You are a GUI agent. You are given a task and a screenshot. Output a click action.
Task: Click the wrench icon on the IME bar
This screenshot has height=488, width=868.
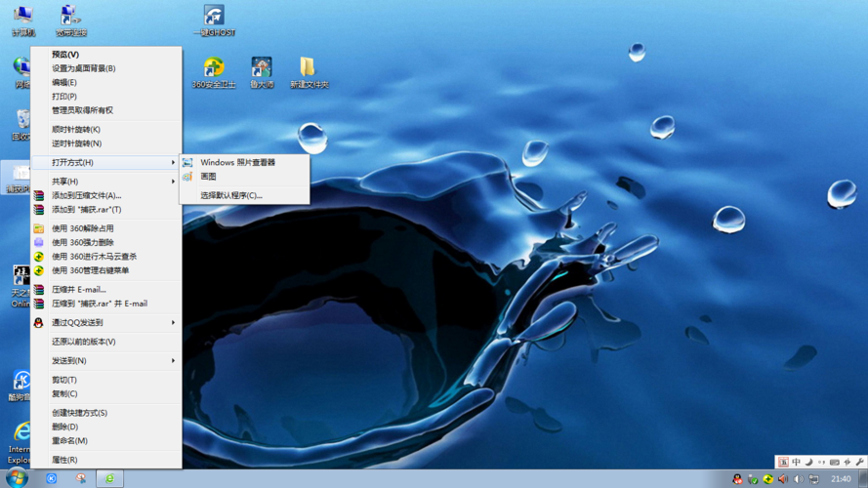tap(860, 463)
